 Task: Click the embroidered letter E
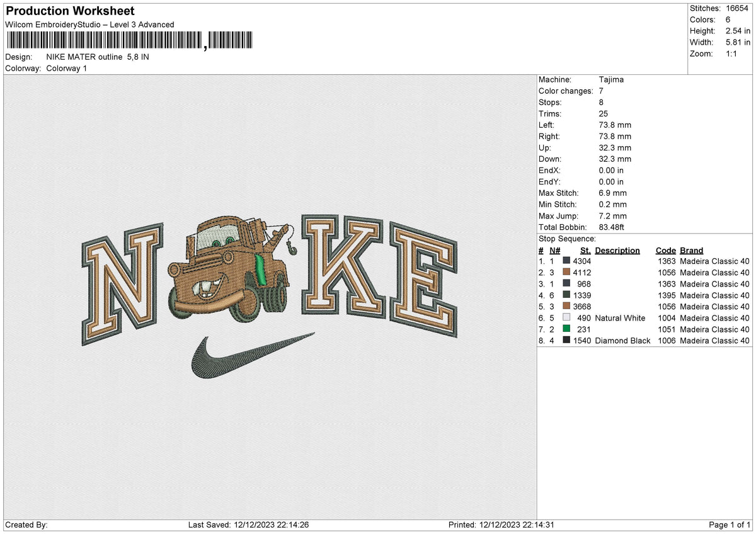click(423, 279)
